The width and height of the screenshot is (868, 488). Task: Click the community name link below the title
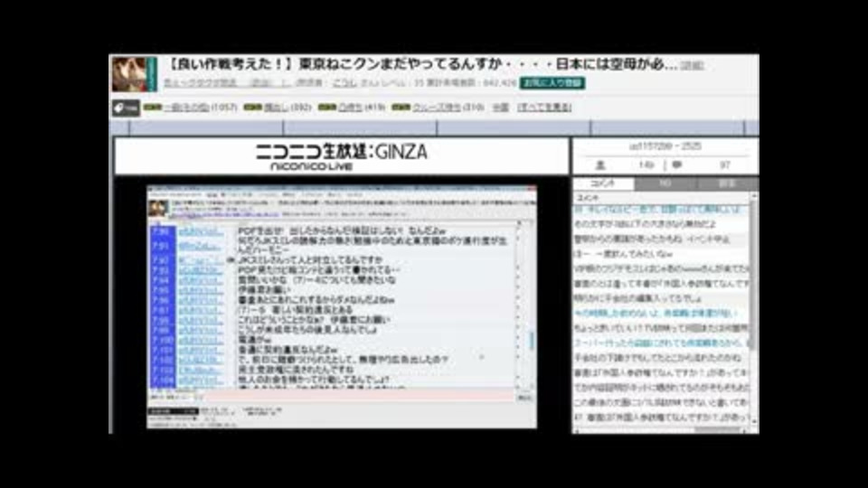pyautogui.click(x=227, y=83)
